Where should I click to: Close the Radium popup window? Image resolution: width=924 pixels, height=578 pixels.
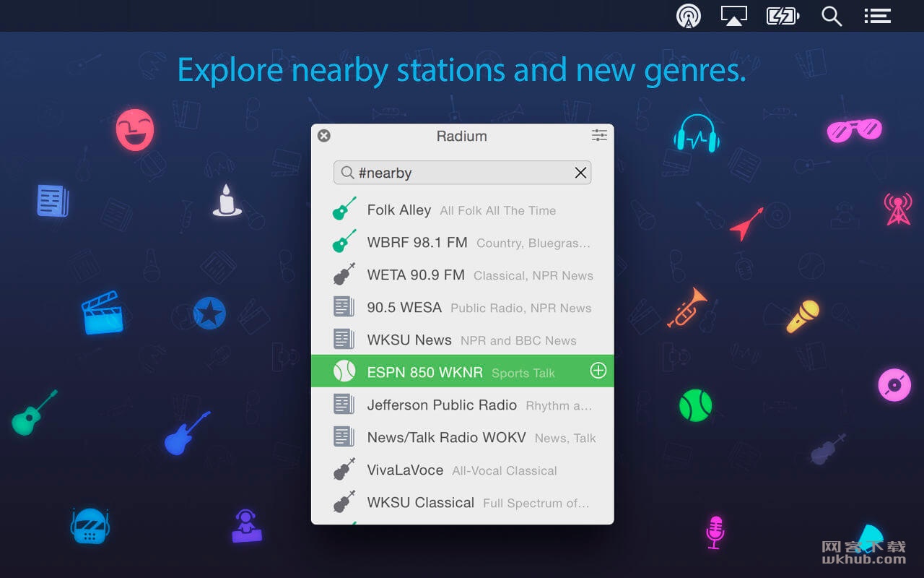pyautogui.click(x=324, y=135)
